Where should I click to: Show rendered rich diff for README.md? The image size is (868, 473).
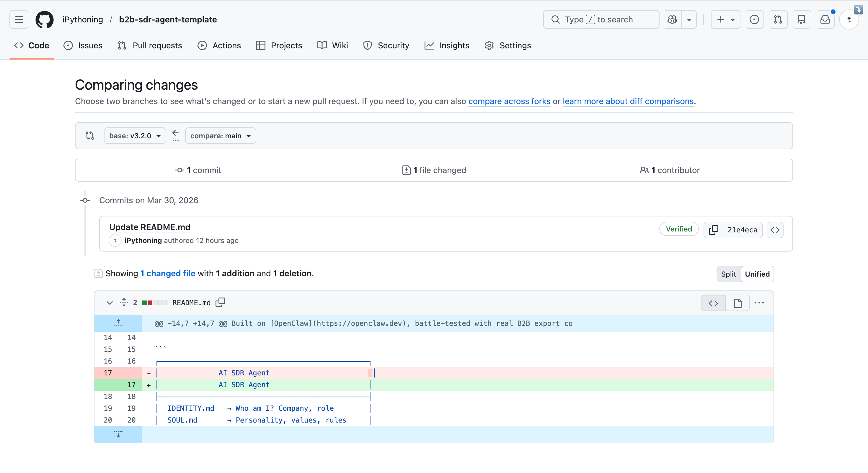click(x=738, y=303)
